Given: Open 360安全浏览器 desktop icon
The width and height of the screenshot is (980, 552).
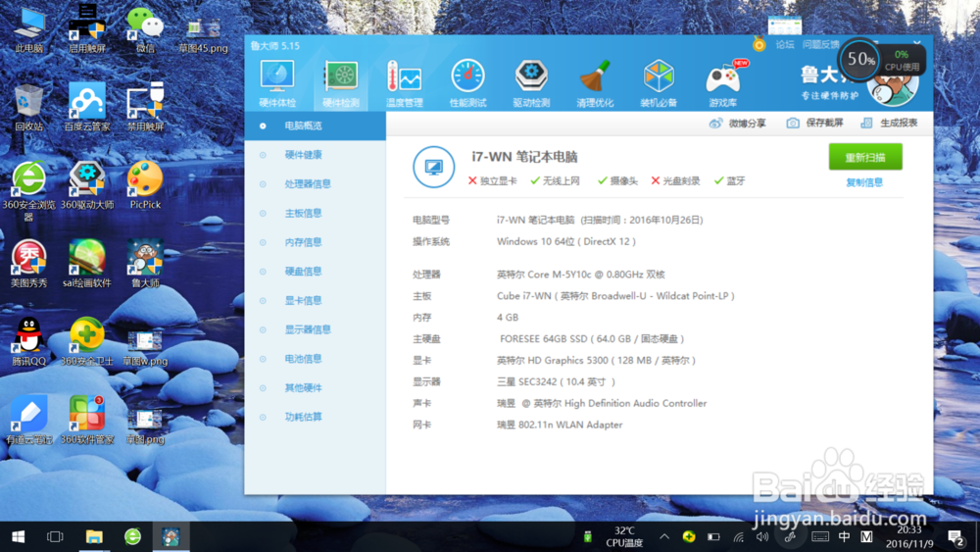Looking at the screenshot, I should (28, 190).
